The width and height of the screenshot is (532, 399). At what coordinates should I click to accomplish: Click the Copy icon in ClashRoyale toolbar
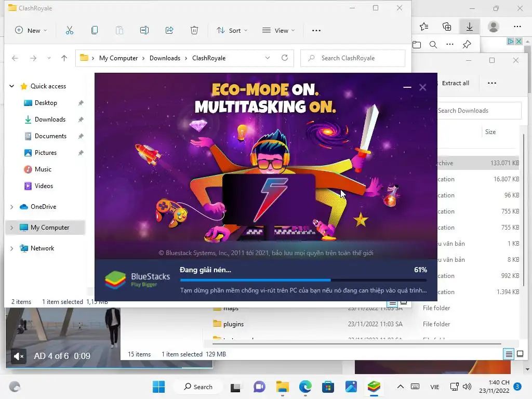point(95,31)
